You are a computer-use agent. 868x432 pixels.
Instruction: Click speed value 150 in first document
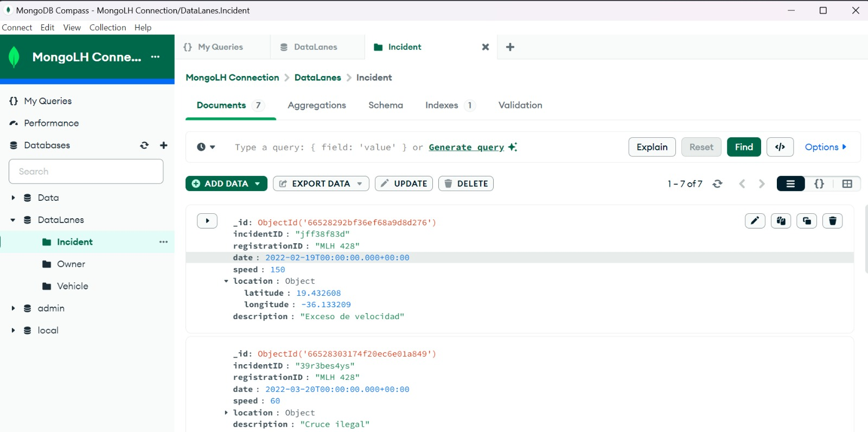[x=277, y=270]
